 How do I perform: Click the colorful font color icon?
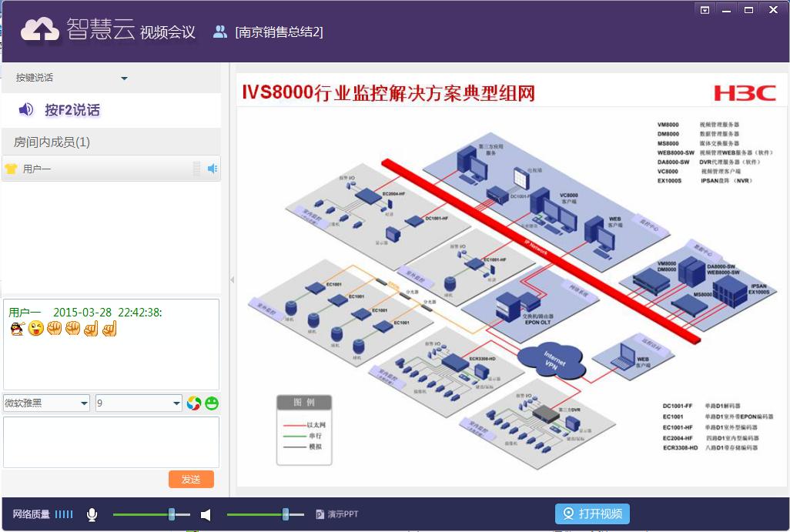click(194, 403)
